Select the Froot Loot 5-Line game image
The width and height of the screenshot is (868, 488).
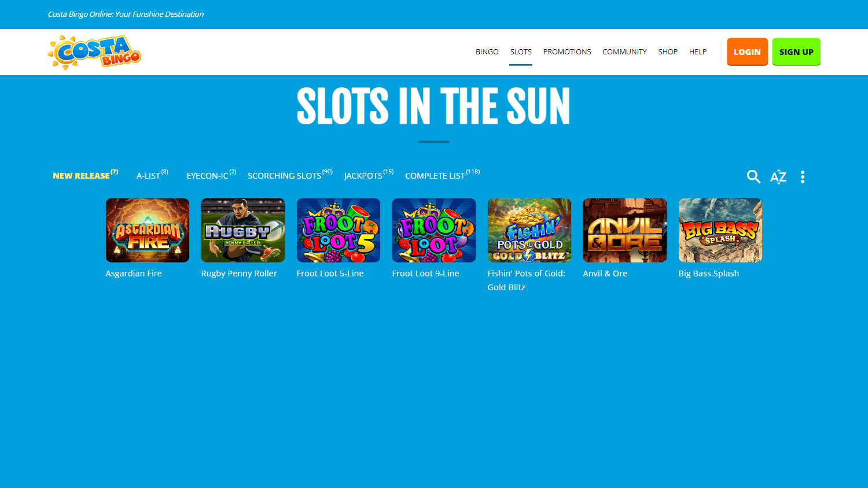339,230
